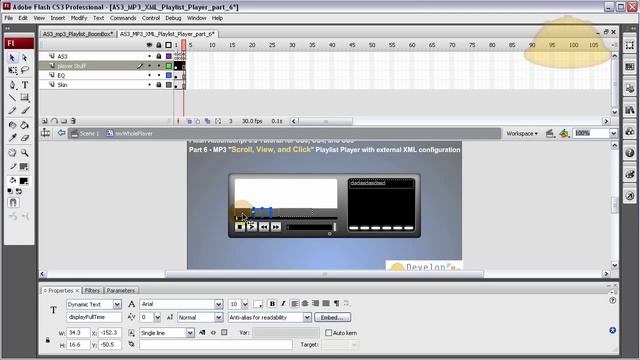Viewport: 640px width, 360px height.
Task: Toggle the Auto kern checkbox
Action: click(x=329, y=333)
